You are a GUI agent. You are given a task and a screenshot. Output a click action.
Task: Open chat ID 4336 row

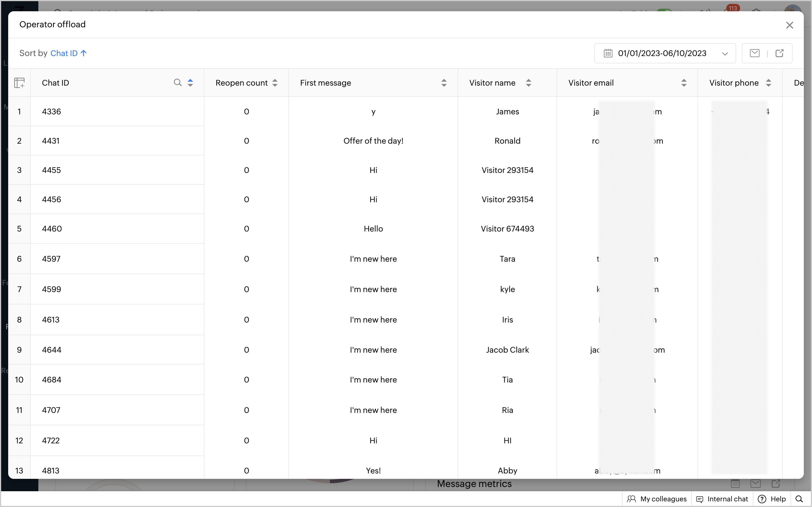(52, 112)
